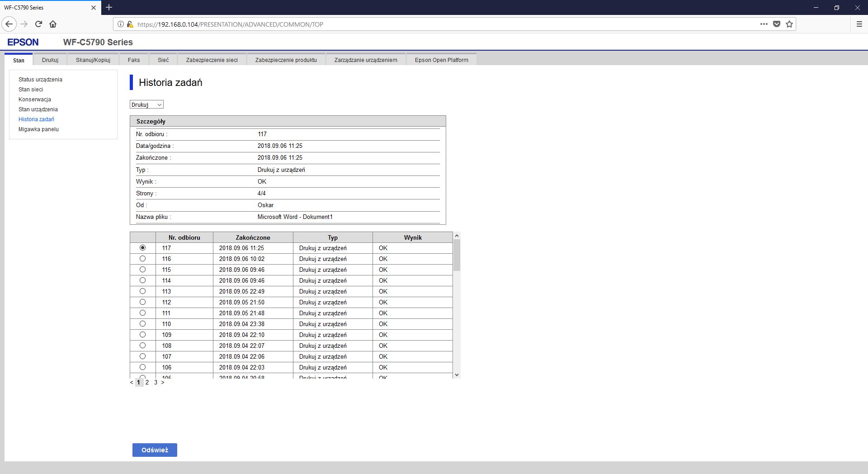This screenshot has height=474, width=868.
Task: Click the job table scroll-up arrow
Action: (457, 236)
